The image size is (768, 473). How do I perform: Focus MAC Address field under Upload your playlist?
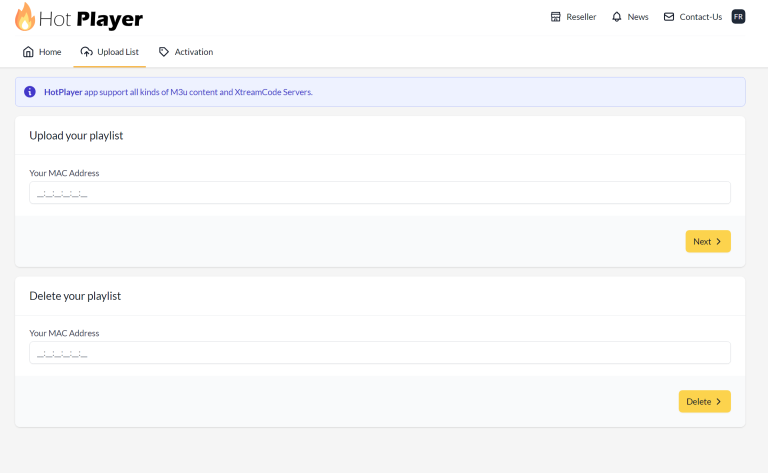click(x=380, y=193)
